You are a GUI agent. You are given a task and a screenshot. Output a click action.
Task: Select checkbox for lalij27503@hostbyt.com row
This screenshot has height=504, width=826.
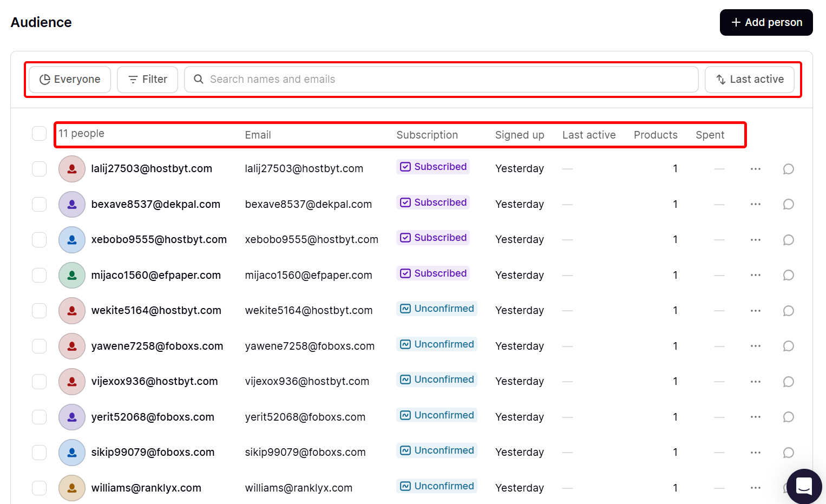39,169
